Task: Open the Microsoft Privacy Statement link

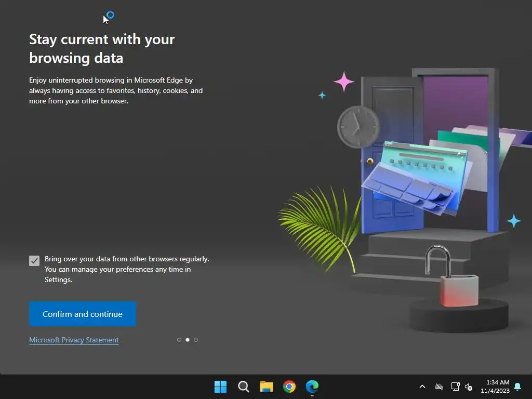Action: pos(74,340)
